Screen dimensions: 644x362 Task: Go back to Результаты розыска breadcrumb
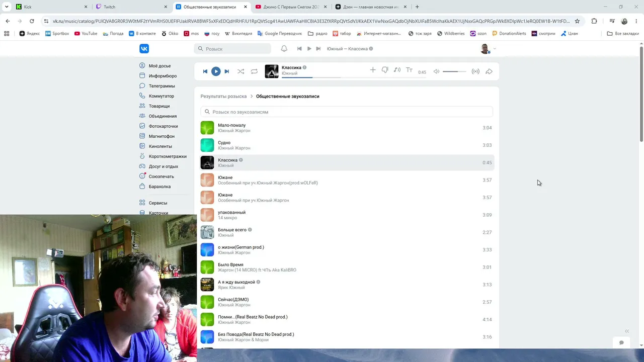[x=223, y=96]
